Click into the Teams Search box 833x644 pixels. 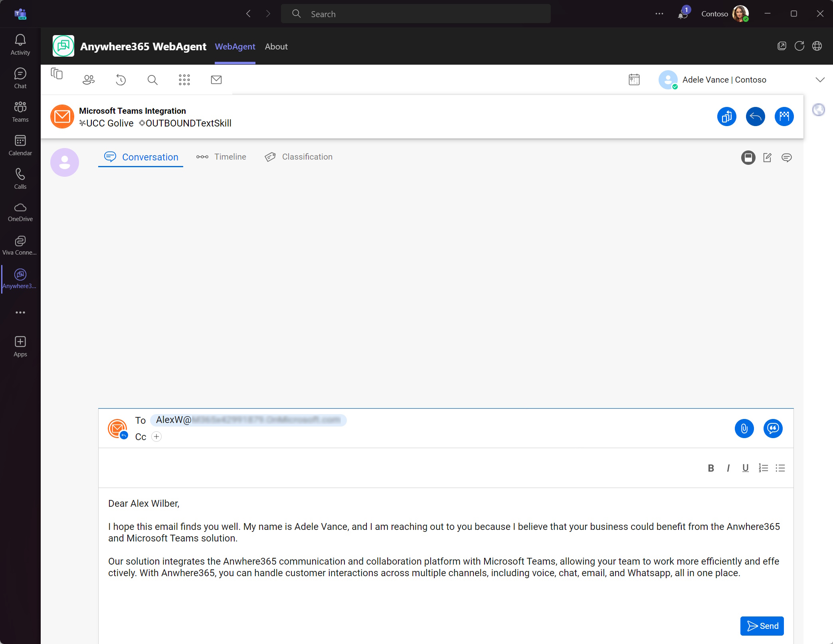(415, 14)
